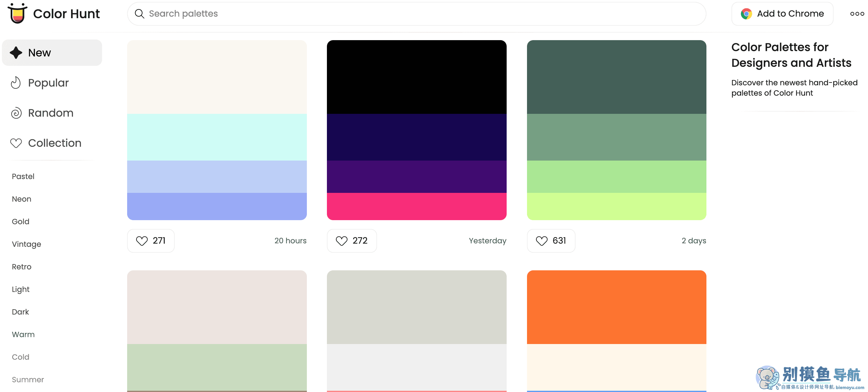868x392 pixels.
Task: Choose the Vintage palette category
Action: point(26,244)
